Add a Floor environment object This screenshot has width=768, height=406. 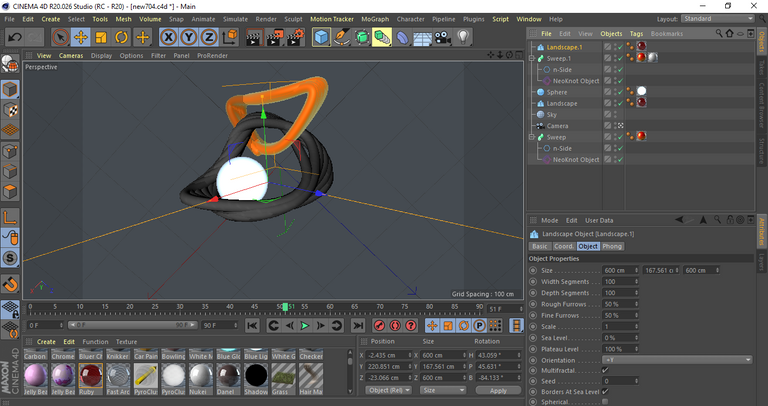click(x=422, y=37)
